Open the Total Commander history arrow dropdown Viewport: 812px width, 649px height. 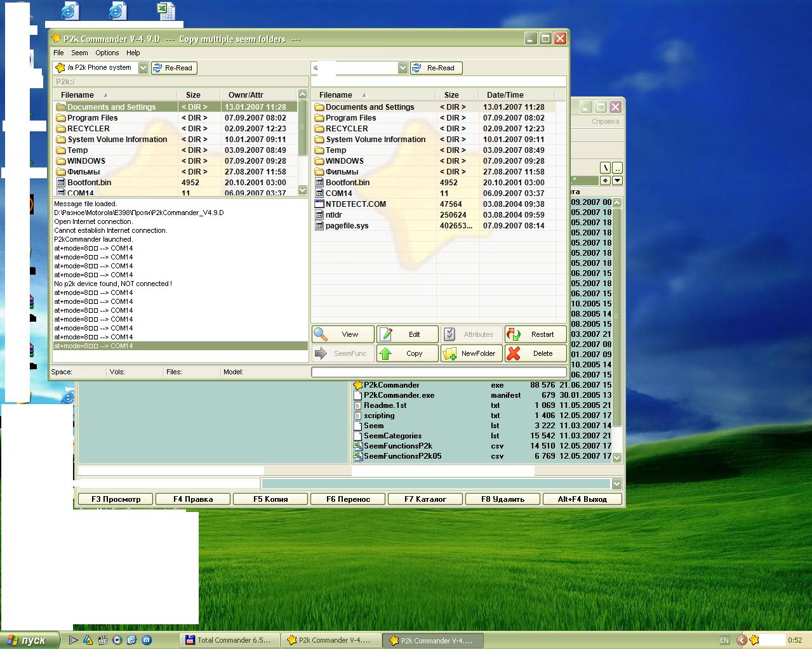coord(617,180)
